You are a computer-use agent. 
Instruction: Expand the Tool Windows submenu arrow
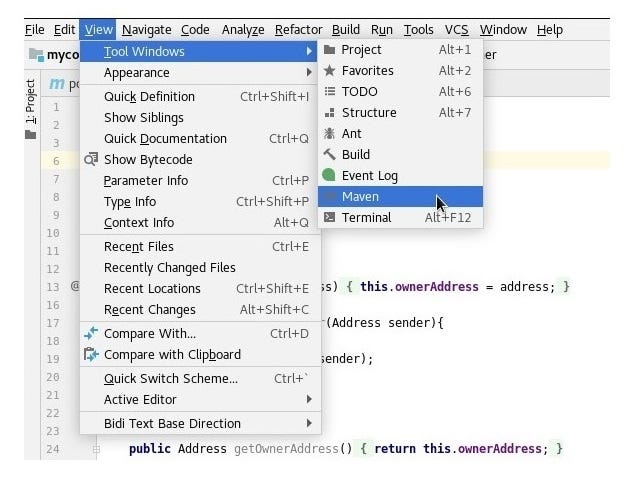point(309,51)
